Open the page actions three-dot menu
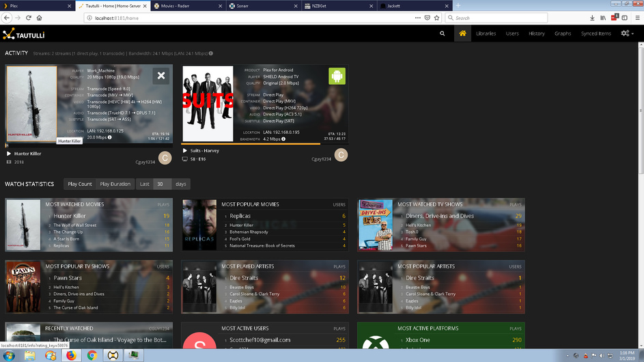The width and height of the screenshot is (644, 362). 418,18
